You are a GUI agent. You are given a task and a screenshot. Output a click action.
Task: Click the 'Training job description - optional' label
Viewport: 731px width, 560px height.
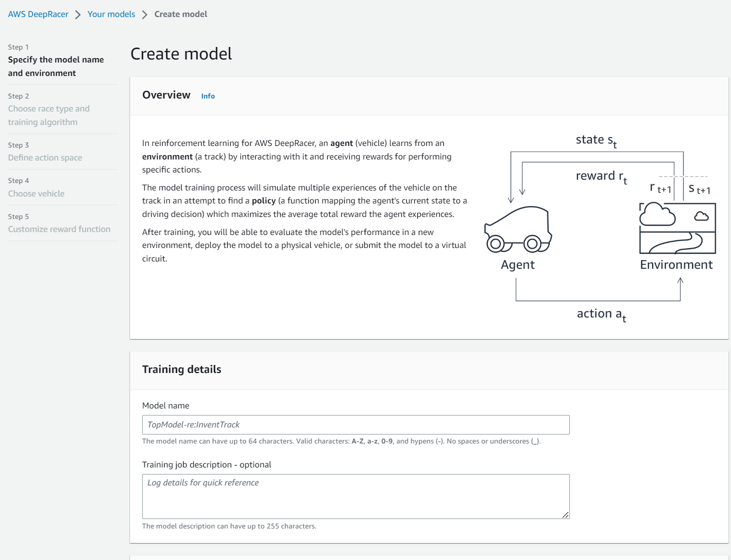(207, 464)
